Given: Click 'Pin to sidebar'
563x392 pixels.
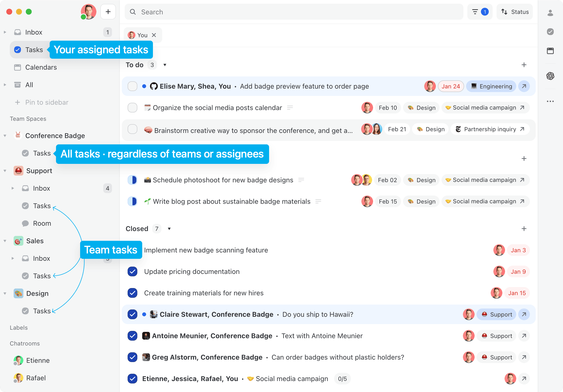Looking at the screenshot, I should tap(47, 102).
